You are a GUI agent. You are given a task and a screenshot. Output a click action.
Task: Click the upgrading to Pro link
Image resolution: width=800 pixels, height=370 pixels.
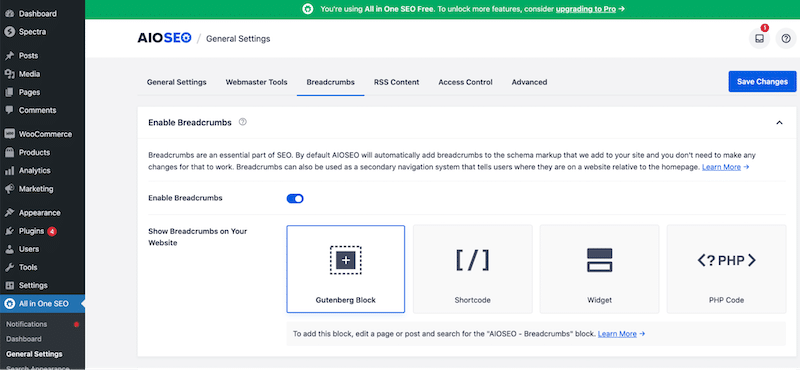586,9
